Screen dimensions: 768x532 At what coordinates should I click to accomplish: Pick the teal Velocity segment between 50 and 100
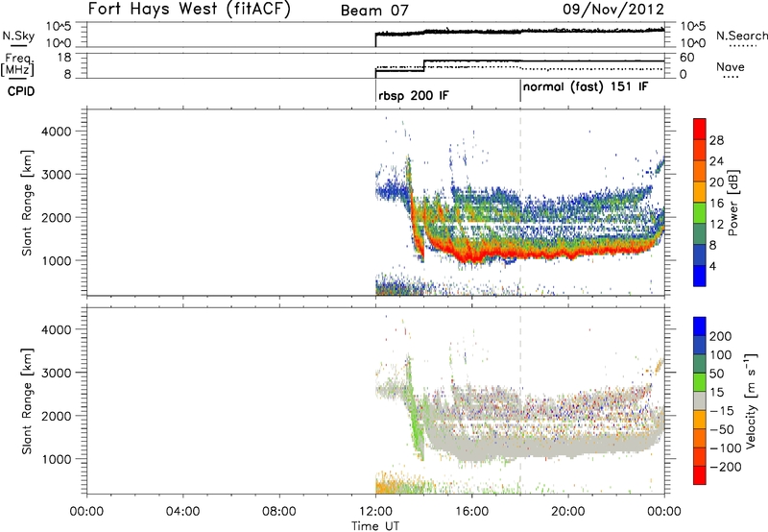pos(700,364)
